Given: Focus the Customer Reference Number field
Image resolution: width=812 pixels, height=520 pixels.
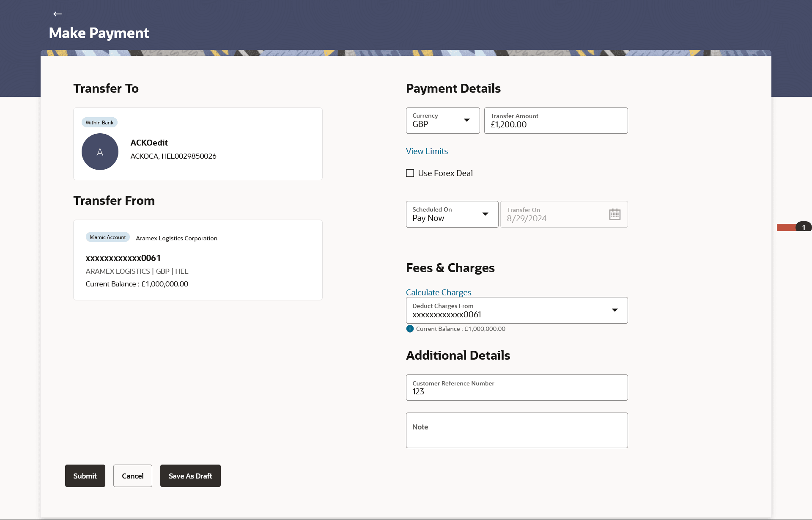Looking at the screenshot, I should point(516,388).
